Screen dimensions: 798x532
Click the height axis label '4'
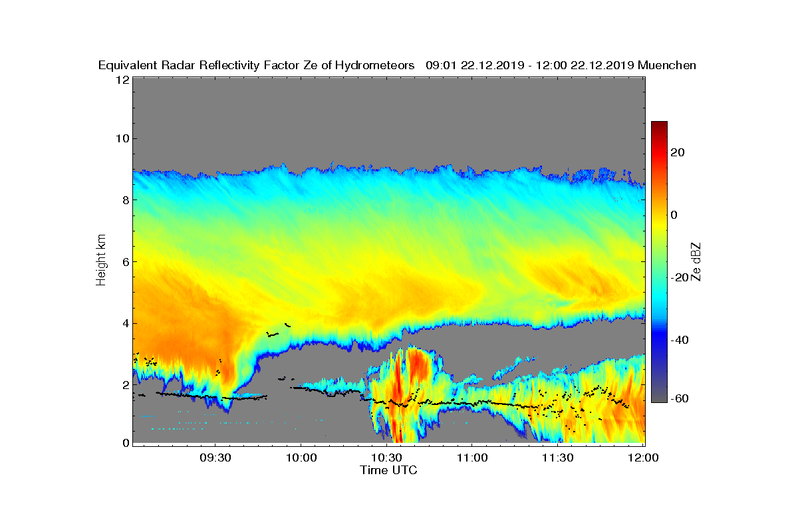[x=124, y=323]
